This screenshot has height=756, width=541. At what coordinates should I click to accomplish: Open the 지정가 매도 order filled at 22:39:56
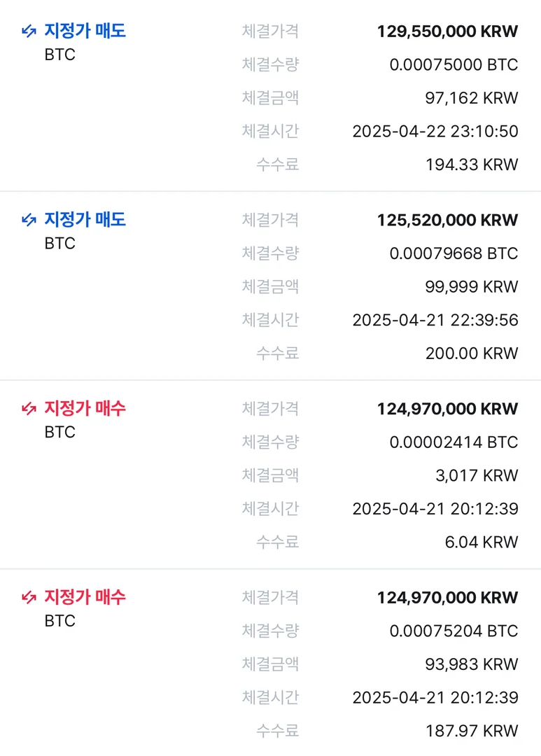pyautogui.click(x=85, y=220)
